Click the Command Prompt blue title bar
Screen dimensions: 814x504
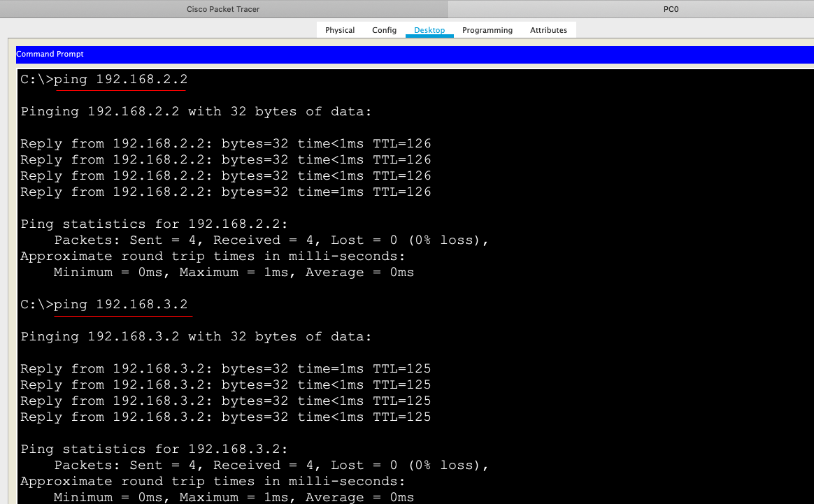[x=415, y=54]
